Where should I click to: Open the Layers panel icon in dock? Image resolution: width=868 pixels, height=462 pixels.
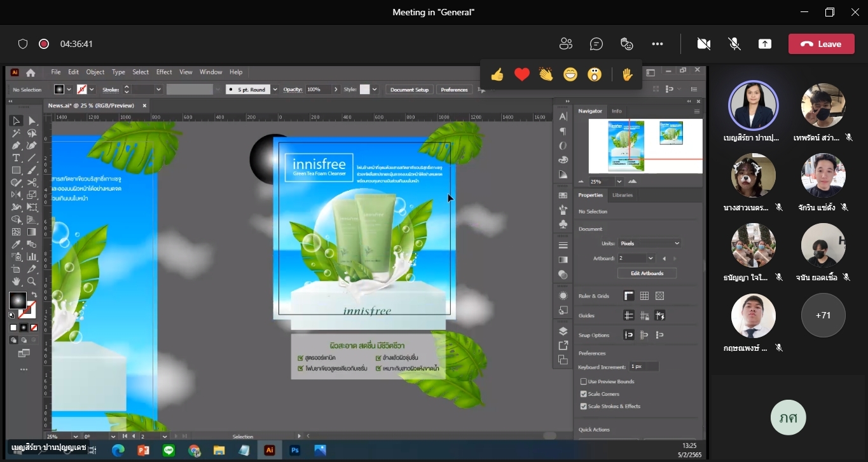click(563, 331)
